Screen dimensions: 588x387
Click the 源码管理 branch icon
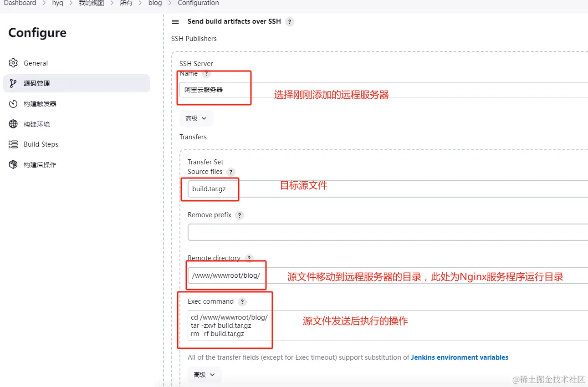click(13, 83)
